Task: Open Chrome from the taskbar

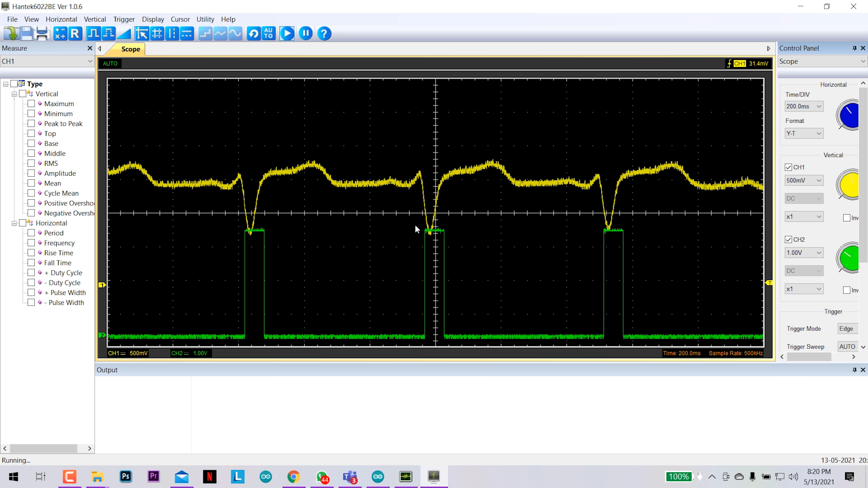Action: [x=294, y=477]
